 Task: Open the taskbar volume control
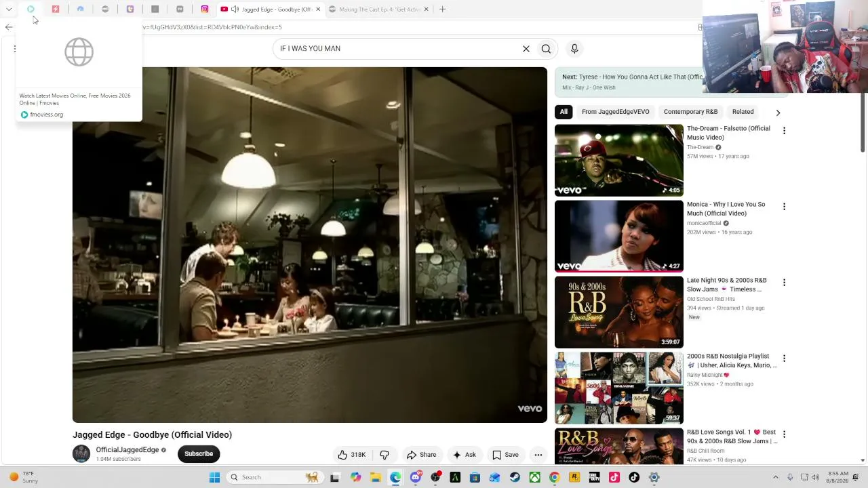pyautogui.click(x=815, y=477)
